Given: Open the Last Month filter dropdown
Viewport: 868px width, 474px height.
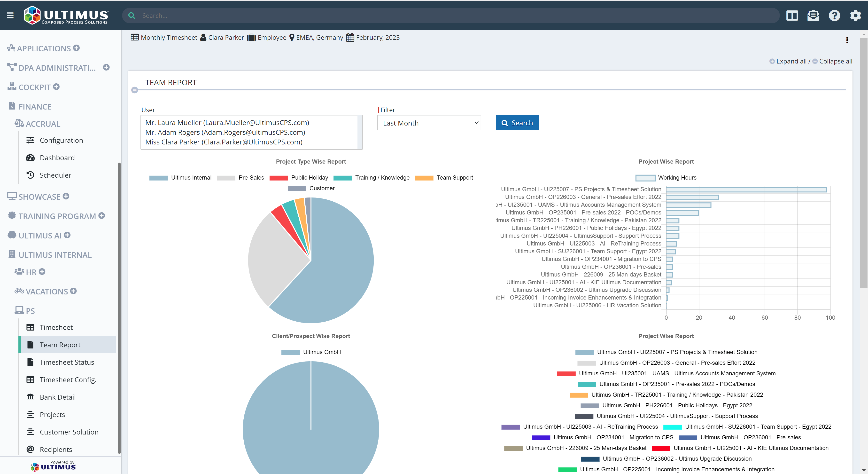Looking at the screenshot, I should pos(429,123).
